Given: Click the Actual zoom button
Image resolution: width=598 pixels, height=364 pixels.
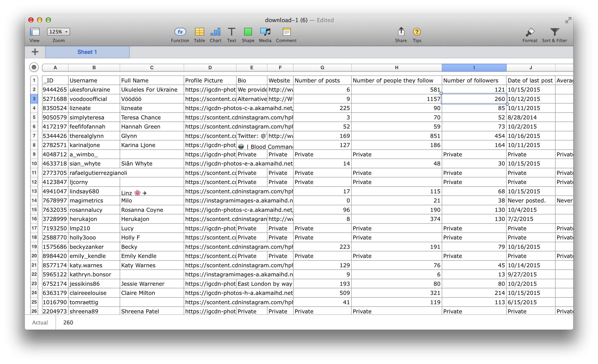Looking at the screenshot, I should pos(40,322).
